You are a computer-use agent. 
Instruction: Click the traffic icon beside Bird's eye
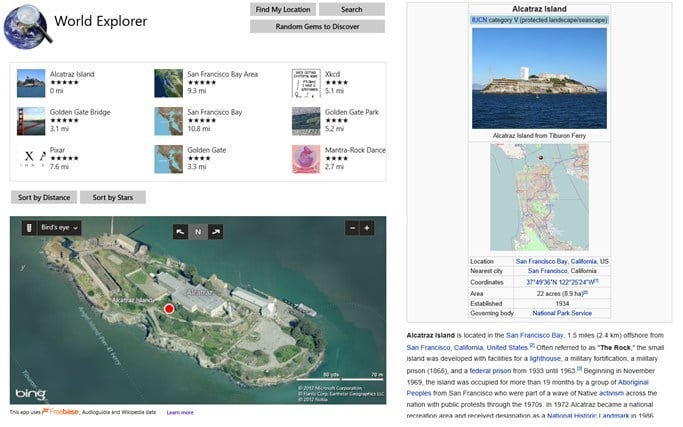29,228
